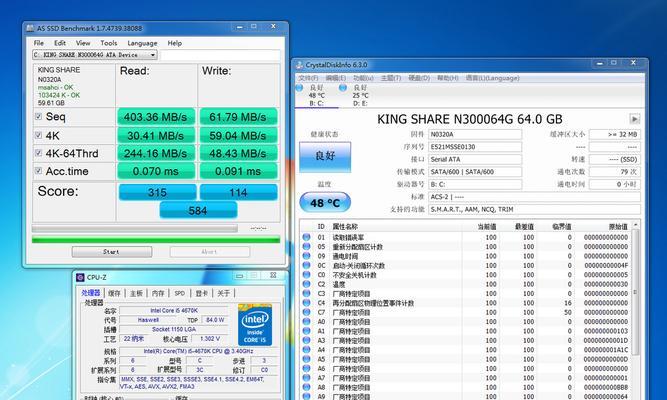This screenshot has width=667, height=400.
Task: Click the green progress bar in AS SSD
Action: (156, 240)
